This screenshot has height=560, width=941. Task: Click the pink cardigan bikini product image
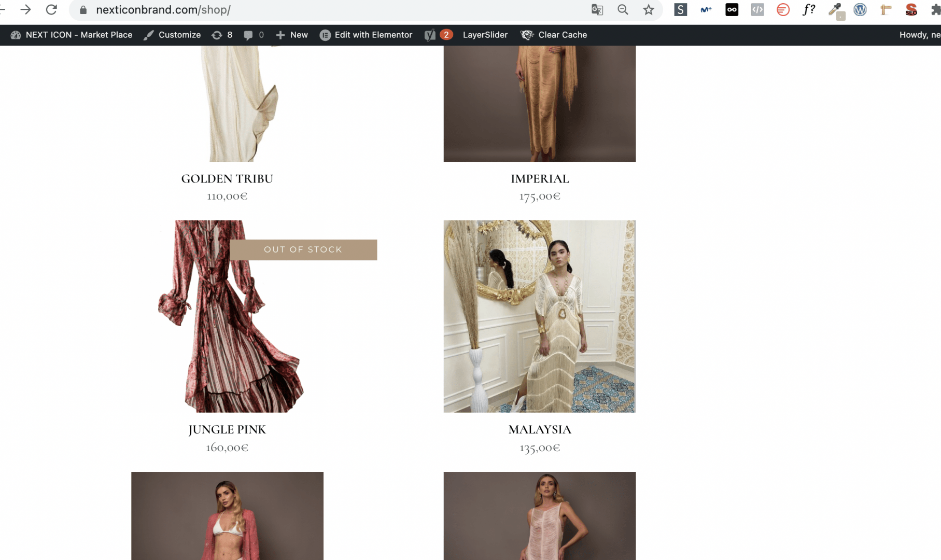tap(227, 516)
